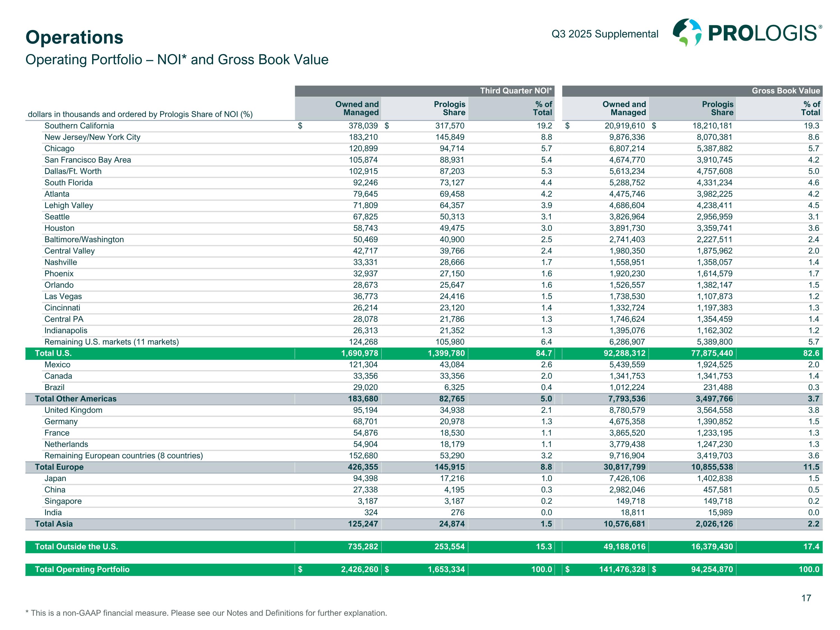Click the PROLOGIS wordmark text
Viewport: 840px width, 630px height.
[x=763, y=33]
